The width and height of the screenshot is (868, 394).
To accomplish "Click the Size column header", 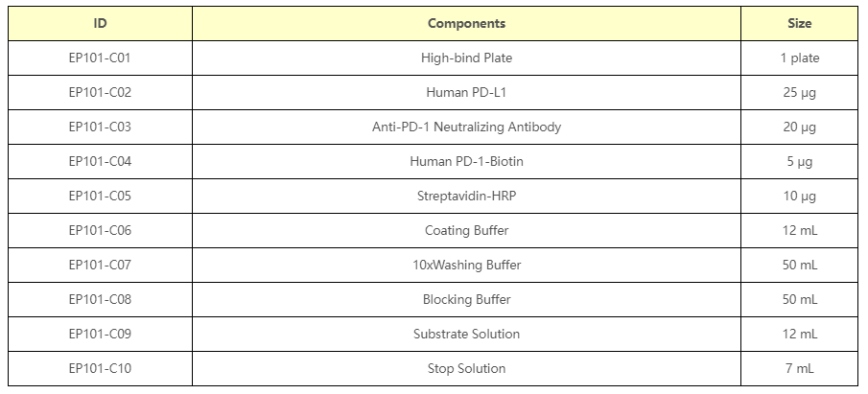I will (800, 23).
